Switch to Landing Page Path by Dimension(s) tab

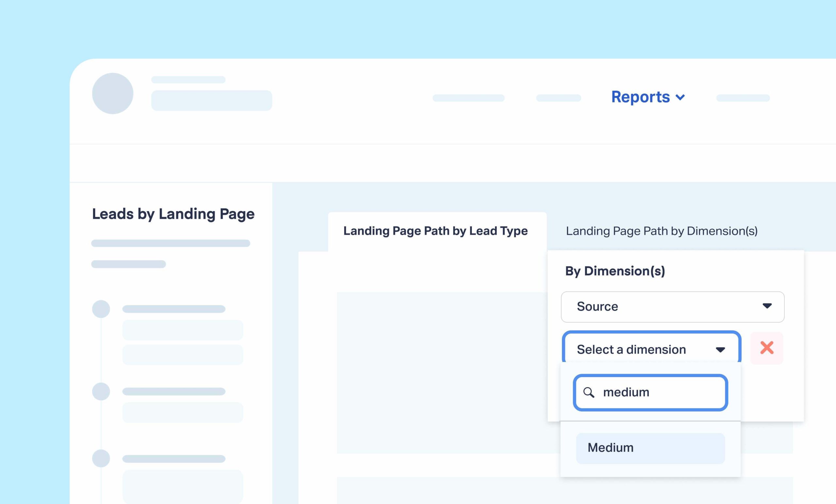click(662, 231)
